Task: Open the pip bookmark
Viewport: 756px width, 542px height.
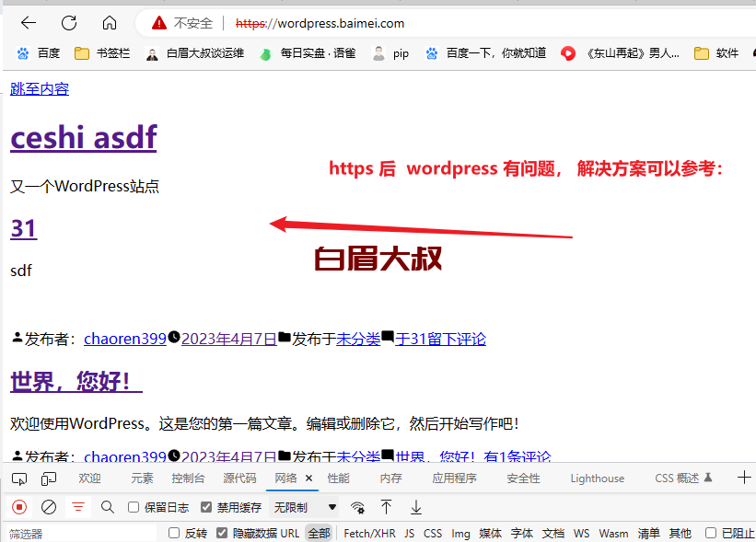Action: pyautogui.click(x=391, y=53)
